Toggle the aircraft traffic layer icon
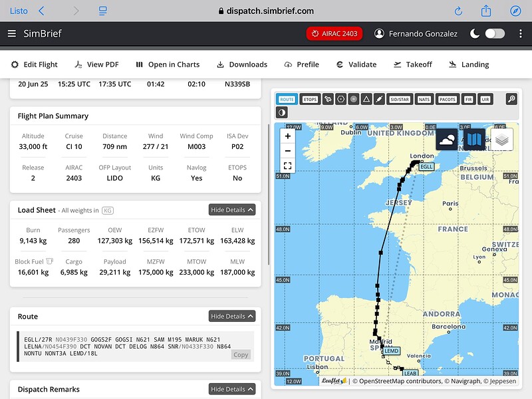This screenshot has height=399, width=532. pyautogui.click(x=328, y=99)
